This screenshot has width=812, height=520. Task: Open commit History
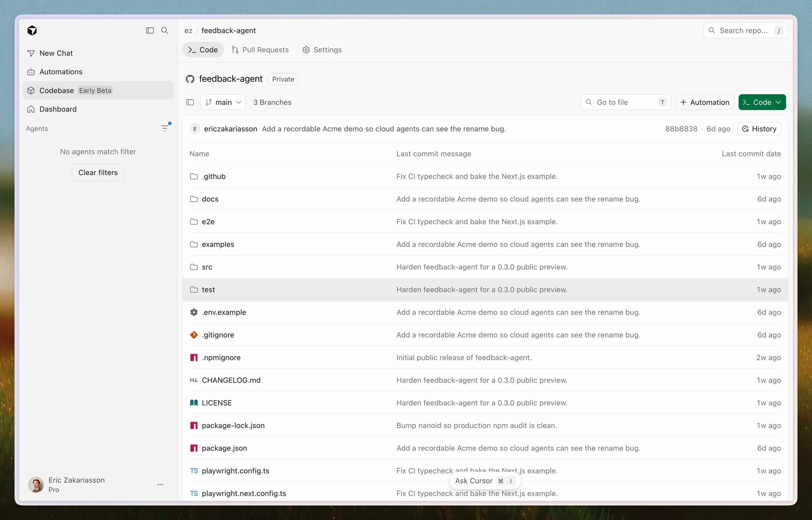tap(759, 129)
